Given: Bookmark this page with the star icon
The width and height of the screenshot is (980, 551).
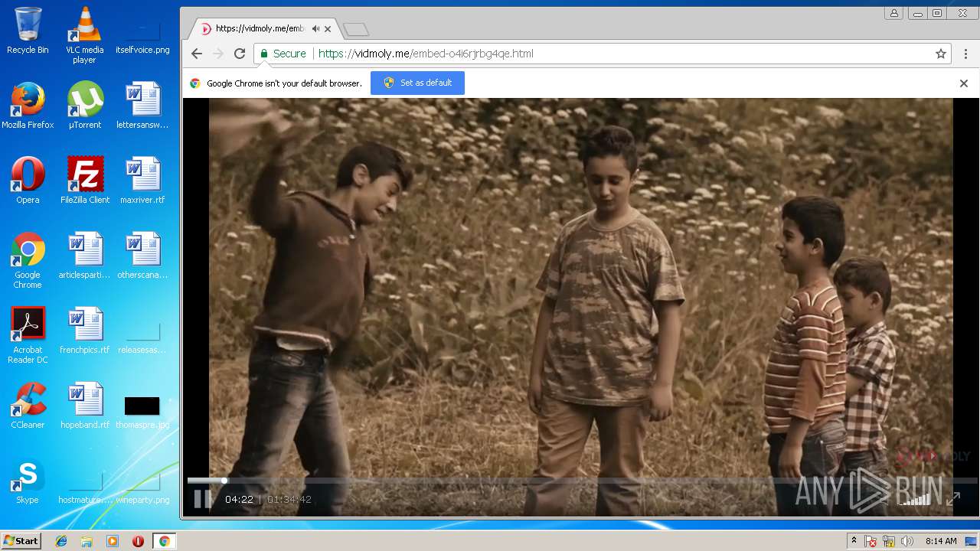Looking at the screenshot, I should coord(941,54).
